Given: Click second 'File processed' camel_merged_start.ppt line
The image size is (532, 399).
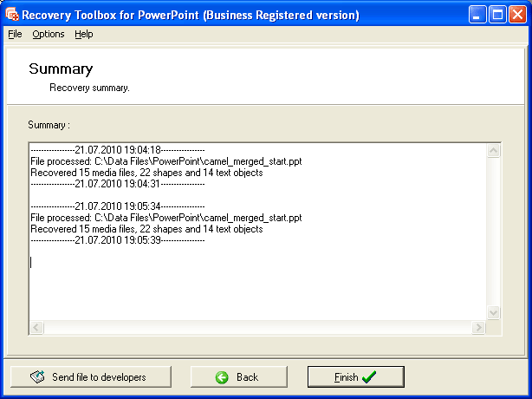Looking at the screenshot, I should click(x=165, y=218).
